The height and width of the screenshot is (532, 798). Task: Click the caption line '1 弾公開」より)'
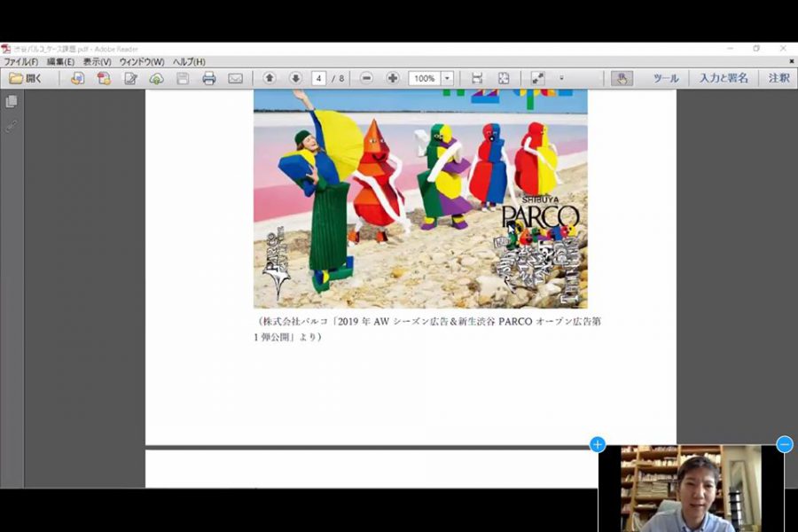click(287, 337)
